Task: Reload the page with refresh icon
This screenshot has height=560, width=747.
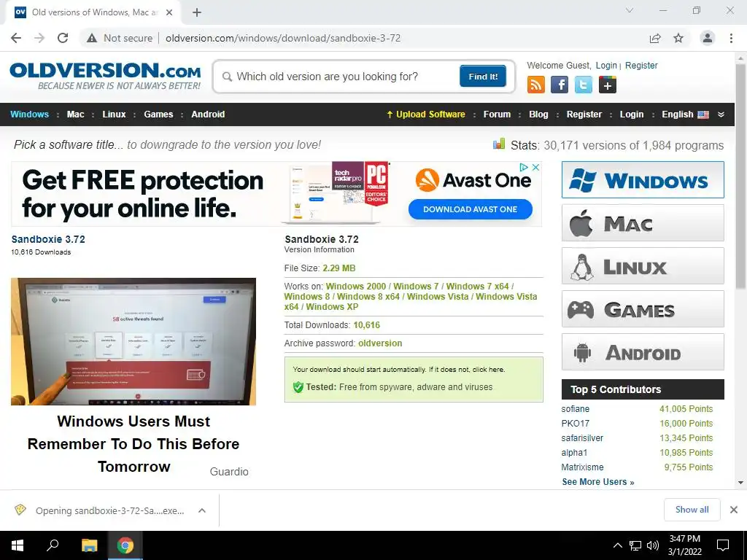Action: coord(63,38)
